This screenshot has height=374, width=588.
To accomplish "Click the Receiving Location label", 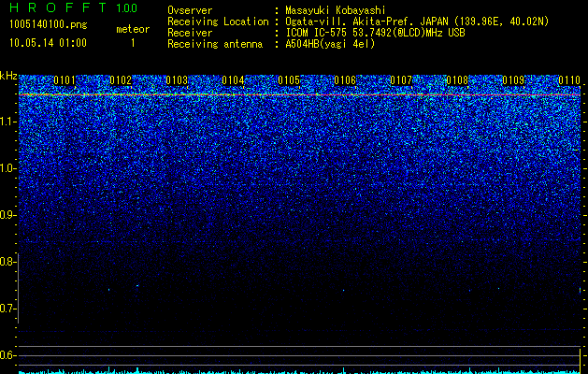I will tap(218, 22).
